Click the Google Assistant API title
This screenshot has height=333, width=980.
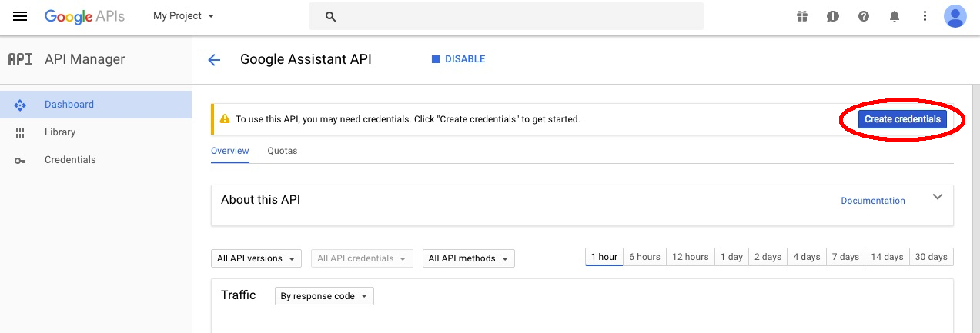(x=306, y=59)
